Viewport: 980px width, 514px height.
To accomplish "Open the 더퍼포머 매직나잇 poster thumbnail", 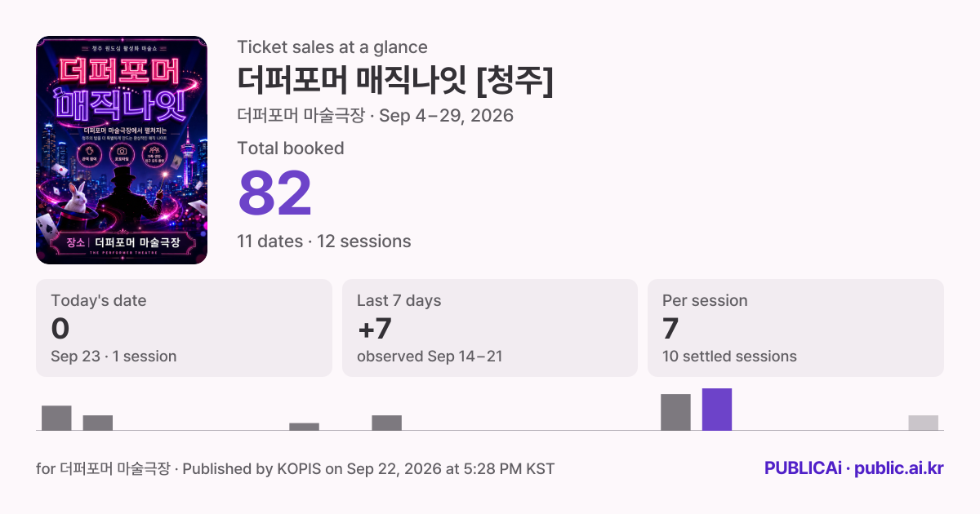I will [x=122, y=150].
